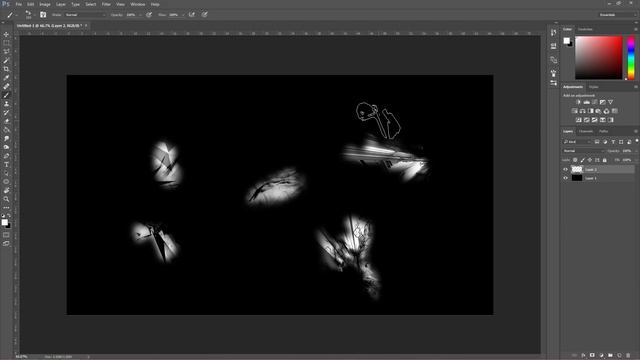Viewport: 640px width, 360px height.
Task: Toggle lock transparent pixels
Action: pos(575,160)
